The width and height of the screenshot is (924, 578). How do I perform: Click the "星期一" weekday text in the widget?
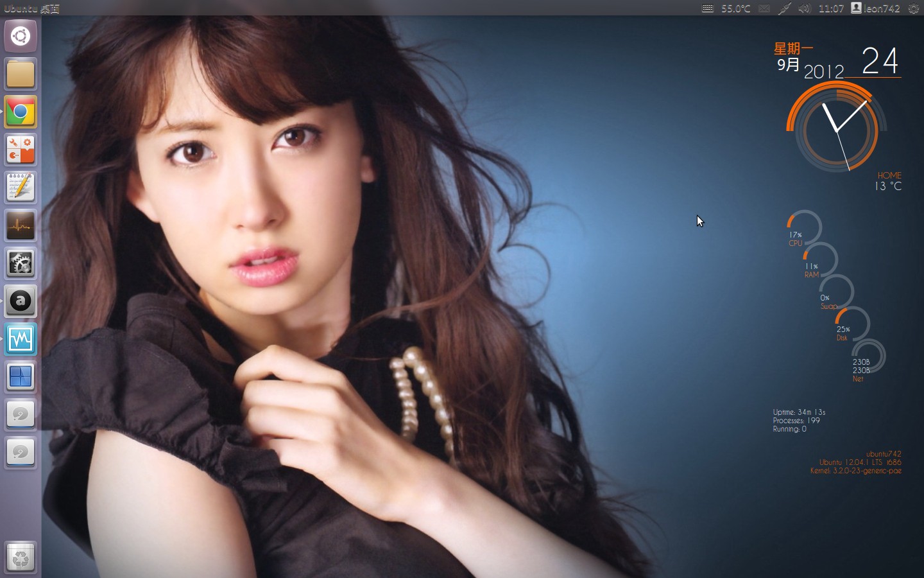793,49
